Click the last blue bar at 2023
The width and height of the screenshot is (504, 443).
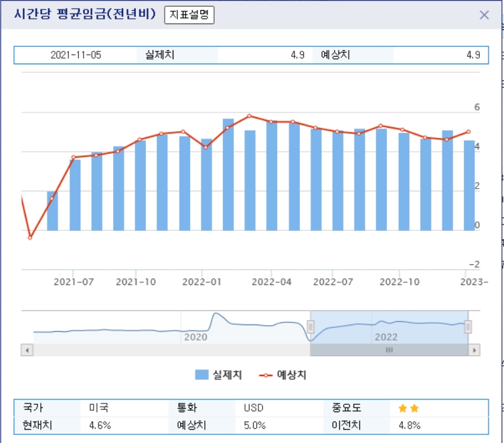[469, 185]
